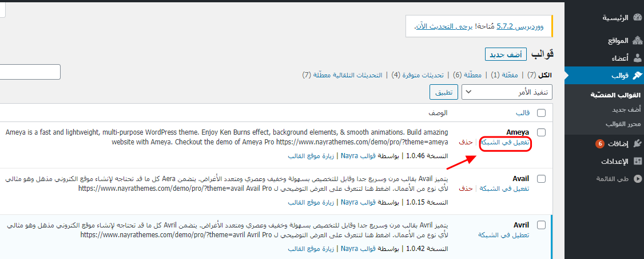Open قوالب Nayra author link in Ameya row
Viewport: 644px width, 259px height.
click(357, 156)
